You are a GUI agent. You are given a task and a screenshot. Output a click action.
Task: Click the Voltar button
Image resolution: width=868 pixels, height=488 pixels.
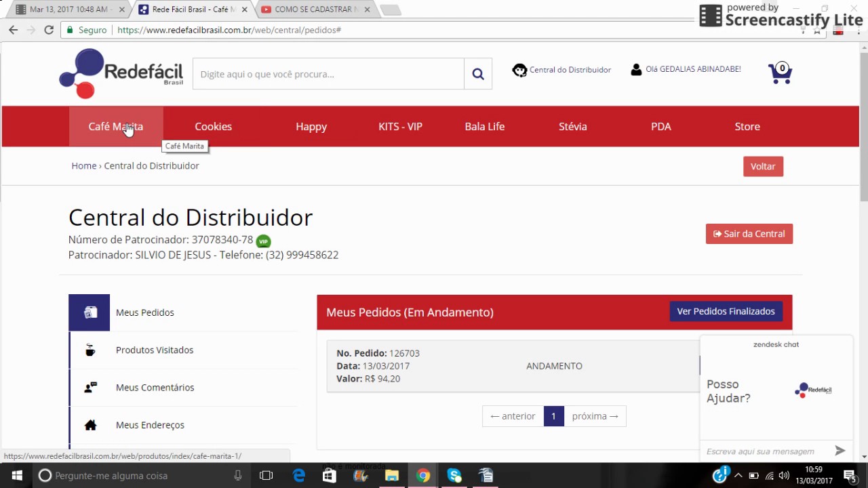click(763, 166)
